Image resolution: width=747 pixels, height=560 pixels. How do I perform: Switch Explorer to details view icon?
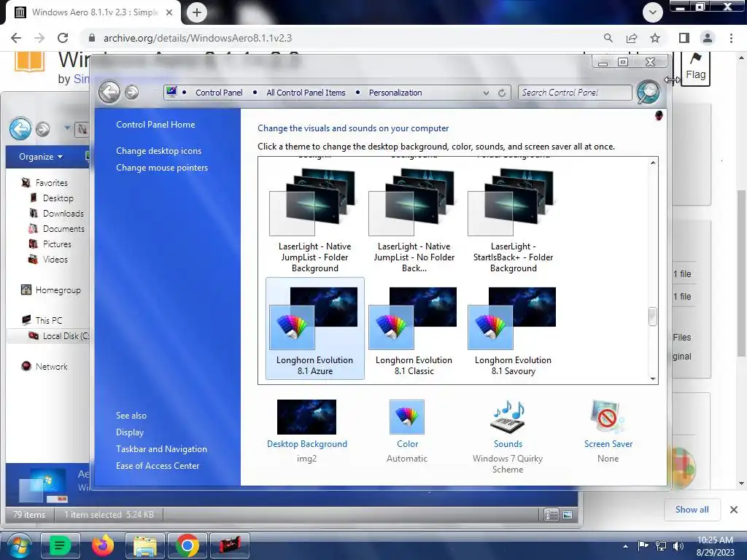tap(551, 515)
